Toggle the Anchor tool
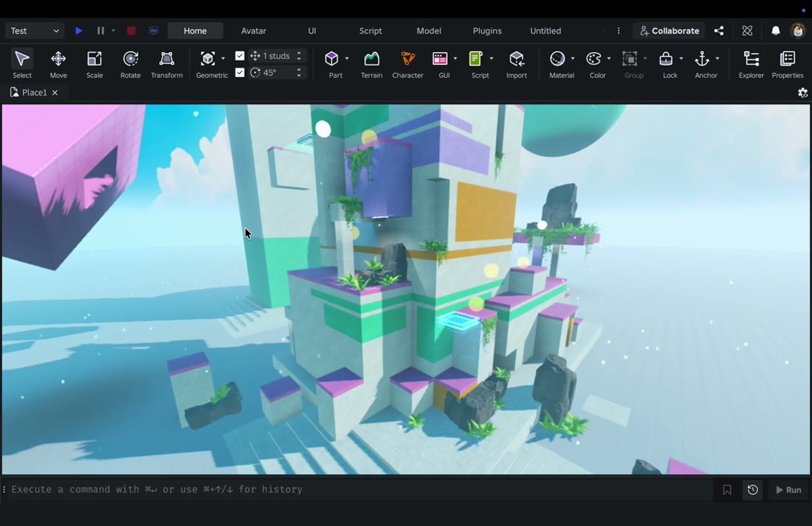Screen dimensions: 812x526 click(x=702, y=59)
